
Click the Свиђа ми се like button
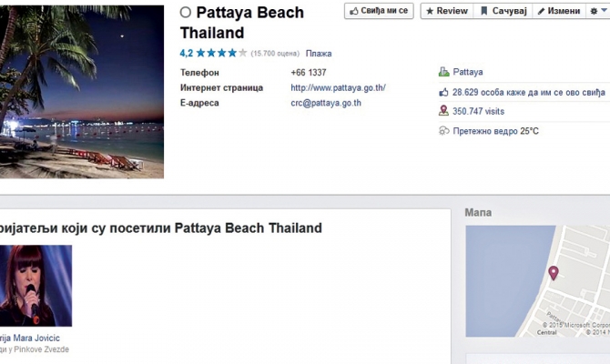coord(379,11)
